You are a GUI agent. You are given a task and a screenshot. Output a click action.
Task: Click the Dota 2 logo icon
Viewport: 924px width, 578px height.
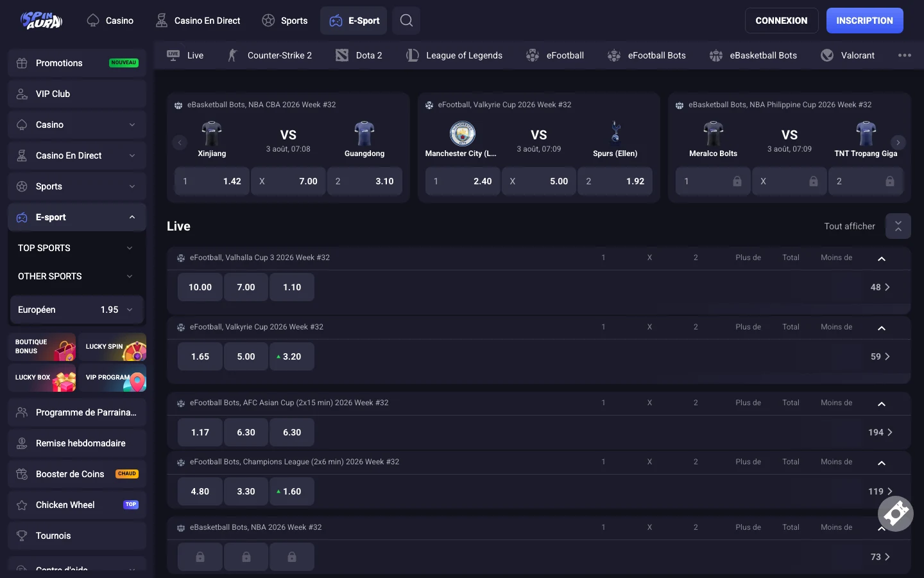tap(342, 55)
